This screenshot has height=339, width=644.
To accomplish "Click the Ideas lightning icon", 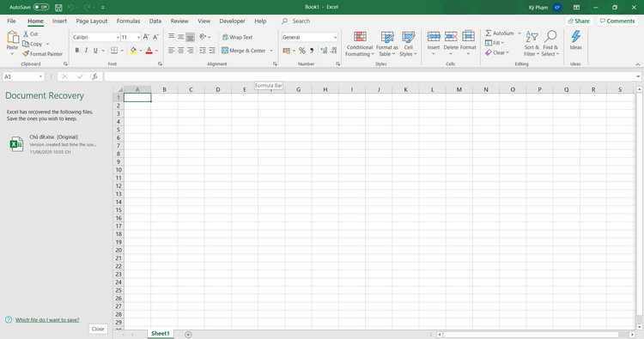I will click(x=576, y=37).
